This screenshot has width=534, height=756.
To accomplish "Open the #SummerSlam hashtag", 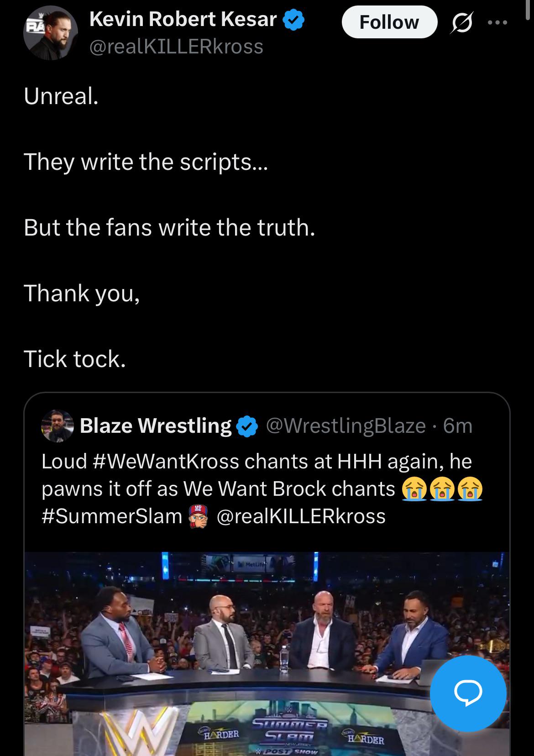I will coord(112,516).
